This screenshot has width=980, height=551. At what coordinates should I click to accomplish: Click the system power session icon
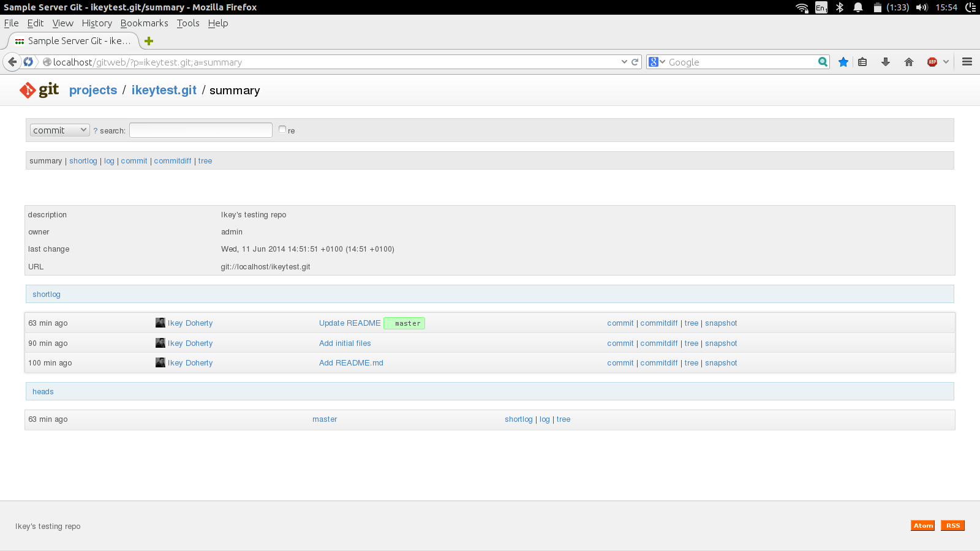point(971,7)
